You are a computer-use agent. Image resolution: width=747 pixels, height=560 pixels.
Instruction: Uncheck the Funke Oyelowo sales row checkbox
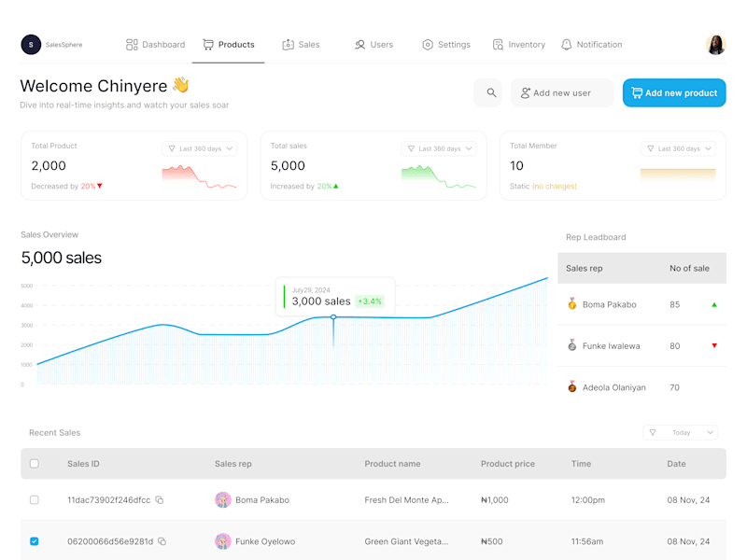click(x=35, y=541)
